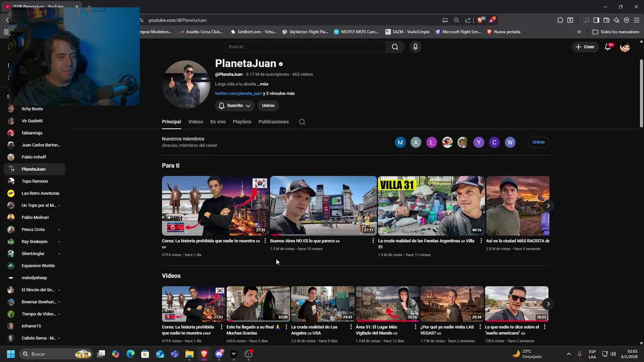Open Microsoft Flight Sim bookmark
The height and width of the screenshot is (362, 644).
click(x=458, y=32)
